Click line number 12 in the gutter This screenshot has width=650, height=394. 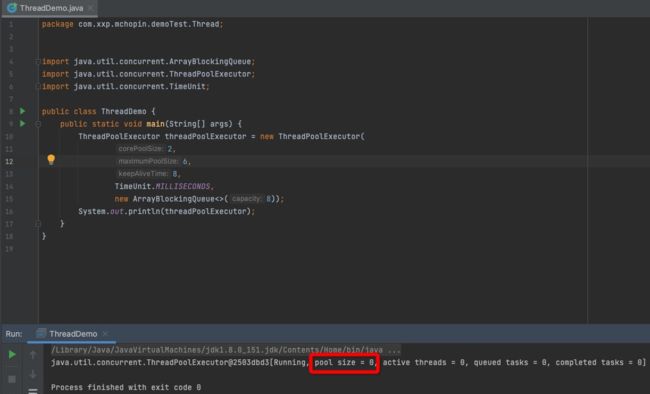point(9,161)
